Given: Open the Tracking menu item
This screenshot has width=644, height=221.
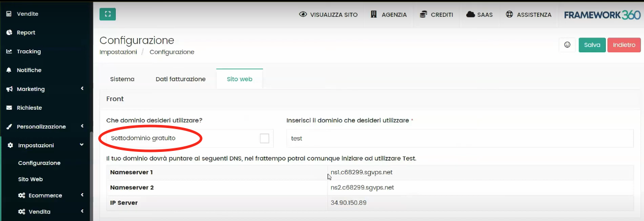Looking at the screenshot, I should (x=28, y=51).
